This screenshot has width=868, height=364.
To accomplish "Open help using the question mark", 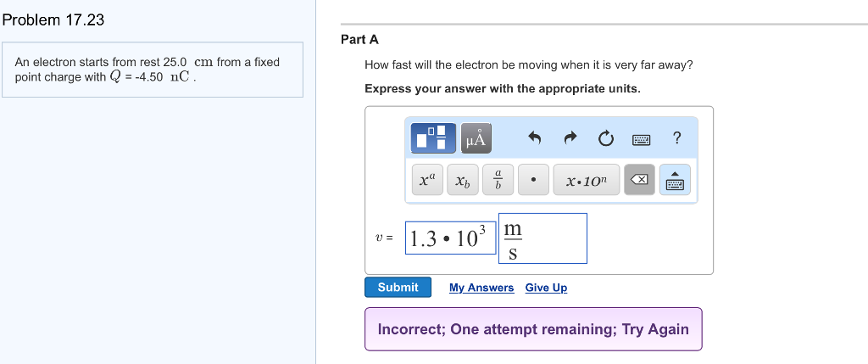I will coord(676,137).
